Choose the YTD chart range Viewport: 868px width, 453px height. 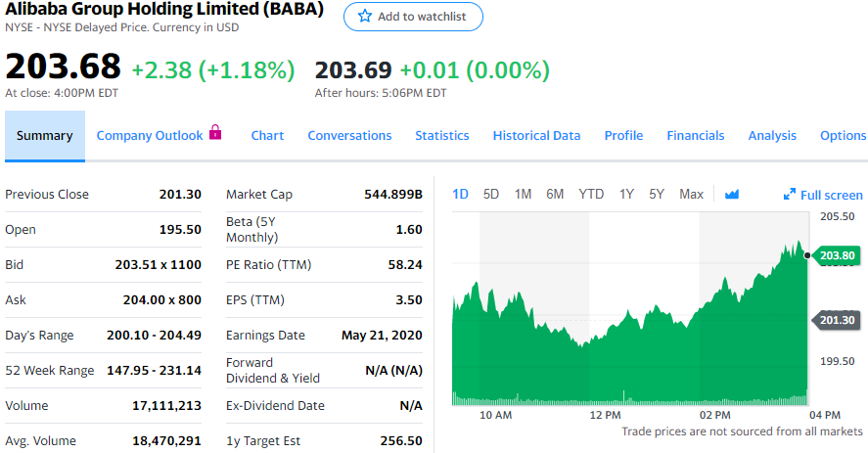[591, 194]
